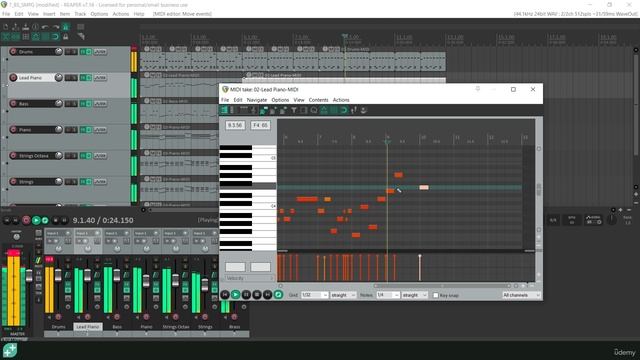Open the Notes length 1/4 dropdown
The height and width of the screenshot is (360, 640).
[x=388, y=295]
